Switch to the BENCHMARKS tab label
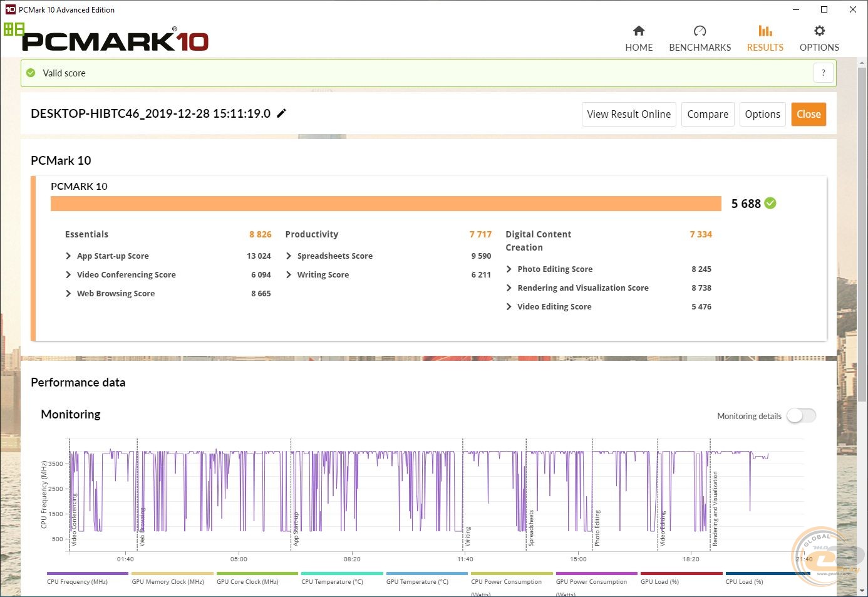Screen dimensions: 868x597 [x=700, y=48]
